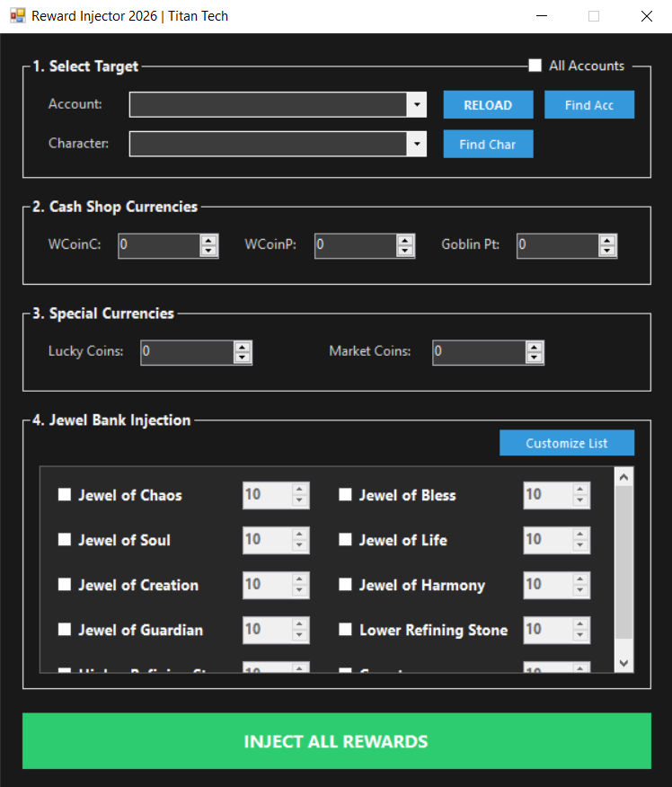Decrease Lucky Coins with down arrow

coord(242,358)
